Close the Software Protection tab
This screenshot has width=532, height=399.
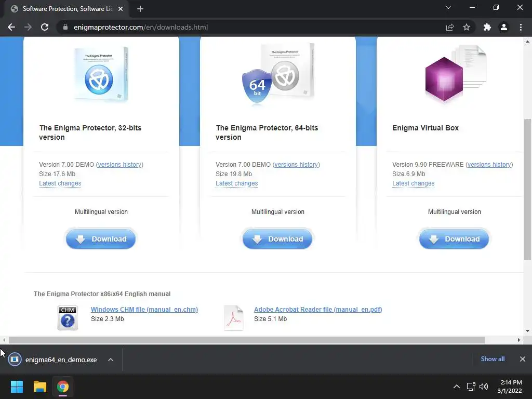click(x=121, y=9)
